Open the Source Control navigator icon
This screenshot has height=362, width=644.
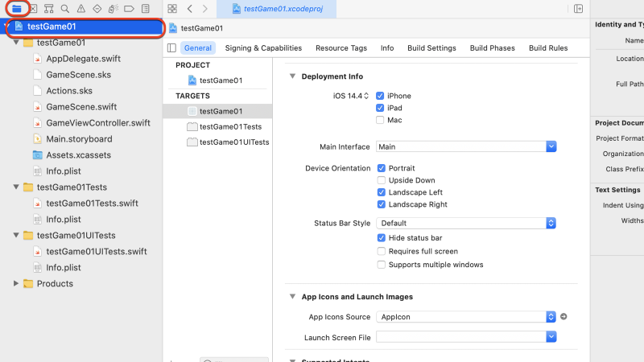click(33, 9)
